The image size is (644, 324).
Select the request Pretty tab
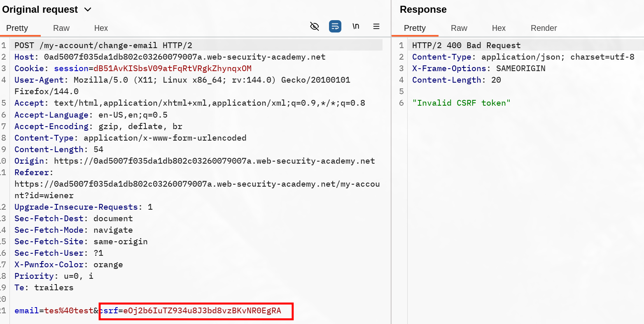pyautogui.click(x=17, y=28)
